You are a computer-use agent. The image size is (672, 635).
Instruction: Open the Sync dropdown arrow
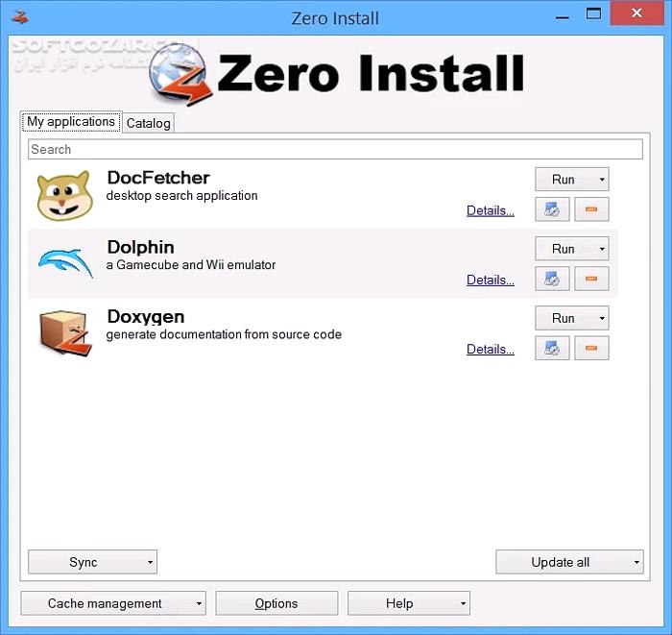(x=150, y=562)
